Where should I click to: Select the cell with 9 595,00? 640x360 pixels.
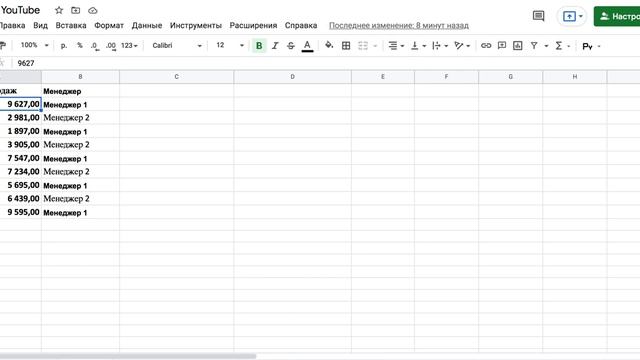pyautogui.click(x=20, y=212)
